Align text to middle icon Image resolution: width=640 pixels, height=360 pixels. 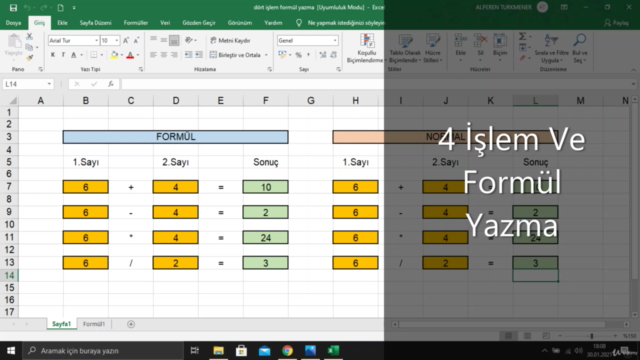tap(164, 40)
